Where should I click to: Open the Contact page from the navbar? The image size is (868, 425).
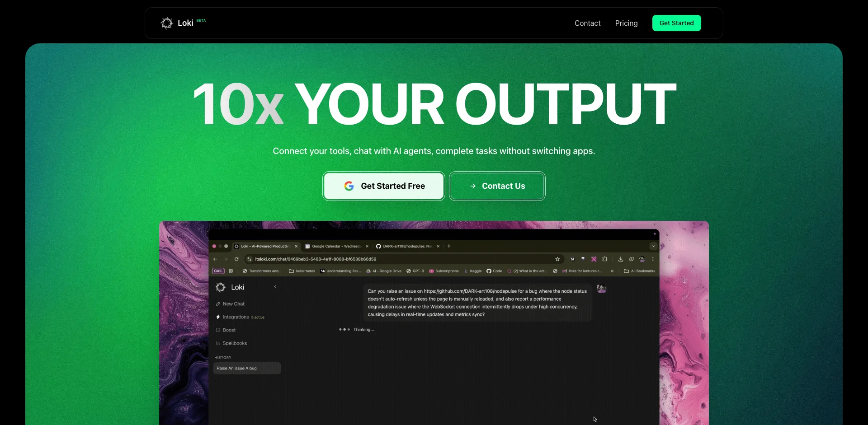[x=587, y=23]
